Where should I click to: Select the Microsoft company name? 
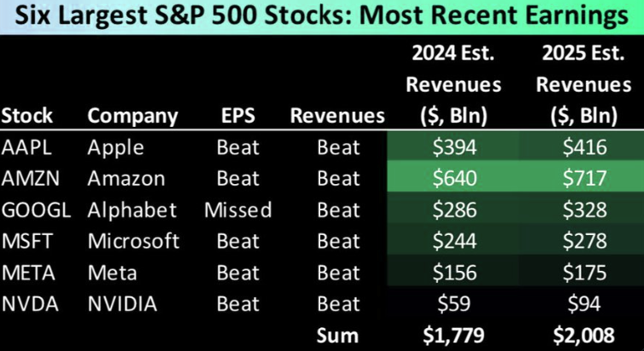133,241
